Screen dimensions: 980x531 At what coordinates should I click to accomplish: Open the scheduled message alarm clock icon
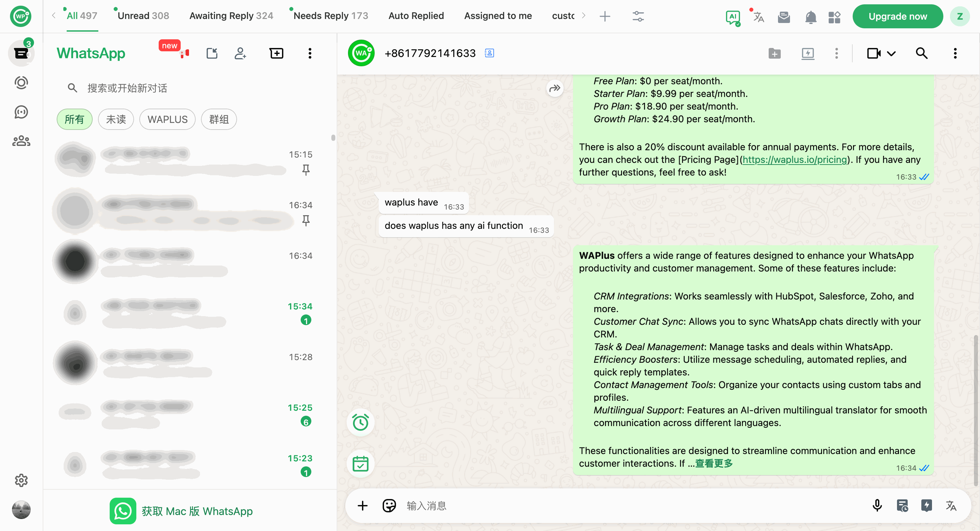[360, 422]
